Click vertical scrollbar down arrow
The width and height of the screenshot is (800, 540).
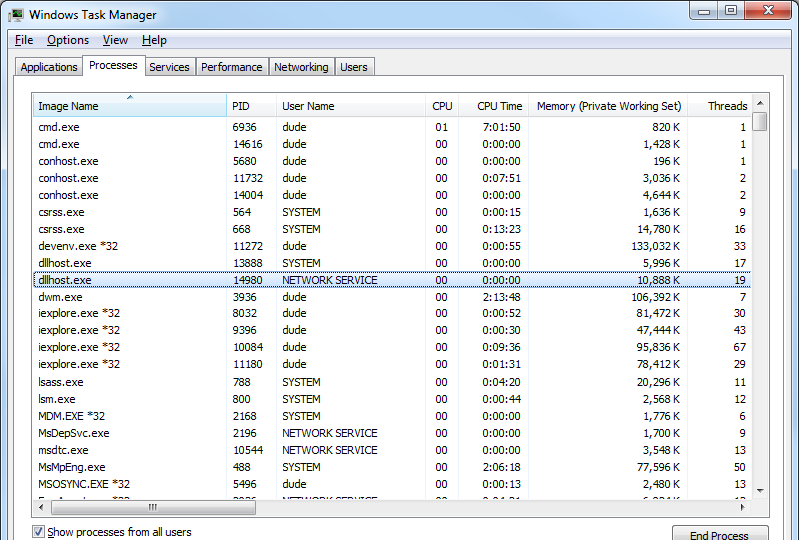tap(760, 490)
